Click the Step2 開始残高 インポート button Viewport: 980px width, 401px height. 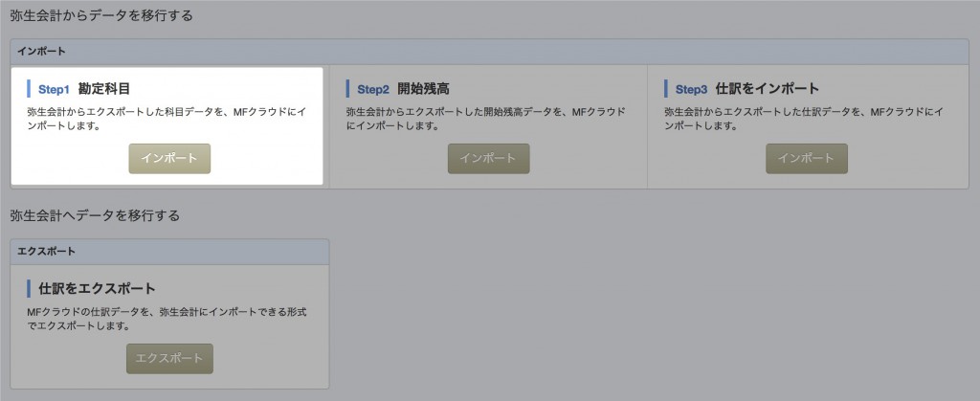click(x=488, y=159)
